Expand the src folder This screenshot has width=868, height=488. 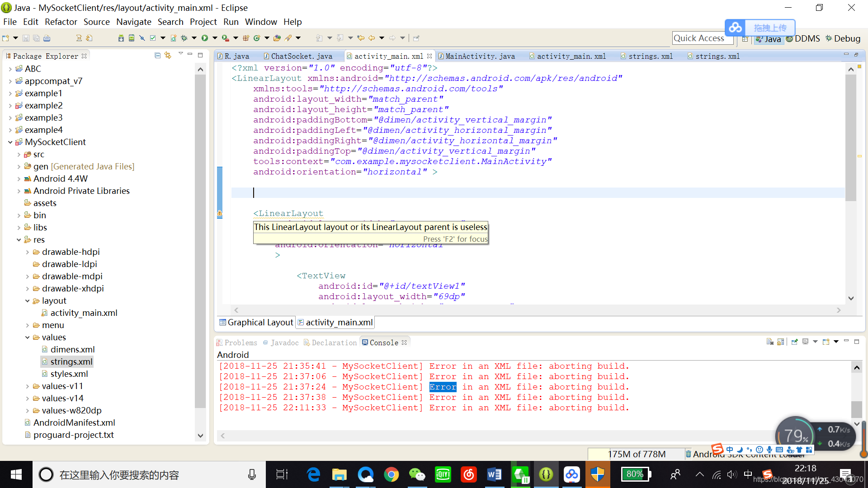coord(19,154)
